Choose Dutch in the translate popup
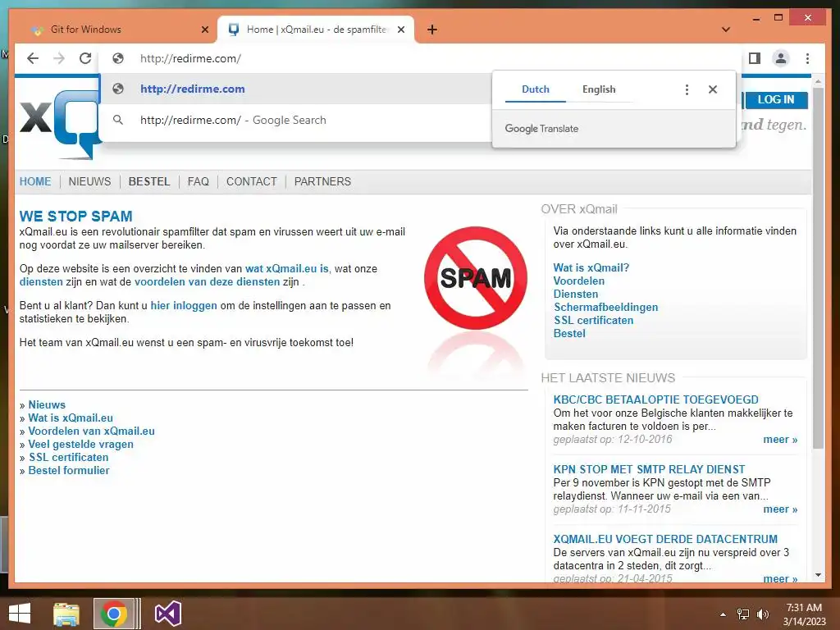Viewport: 840px width, 630px height. (x=535, y=89)
